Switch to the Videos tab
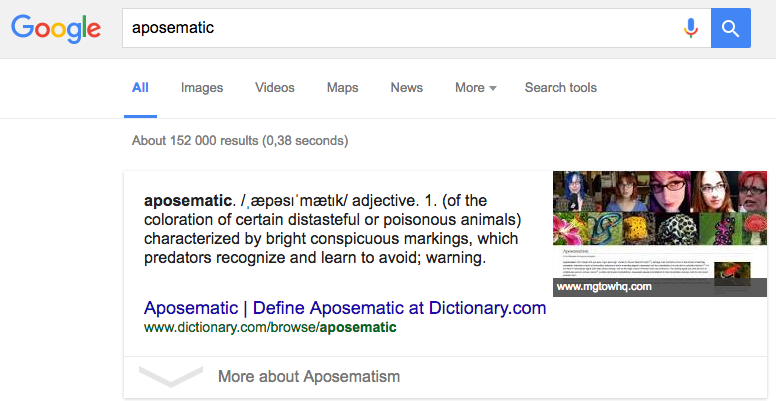The image size is (776, 401). (275, 88)
